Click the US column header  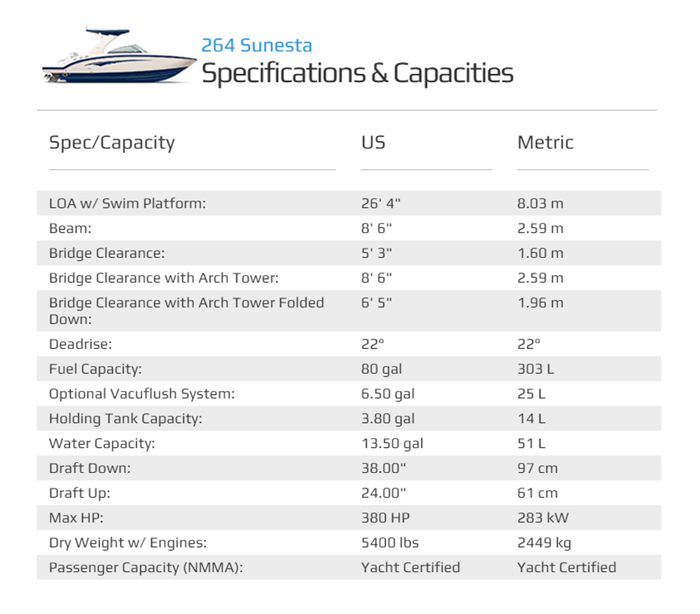point(373,143)
